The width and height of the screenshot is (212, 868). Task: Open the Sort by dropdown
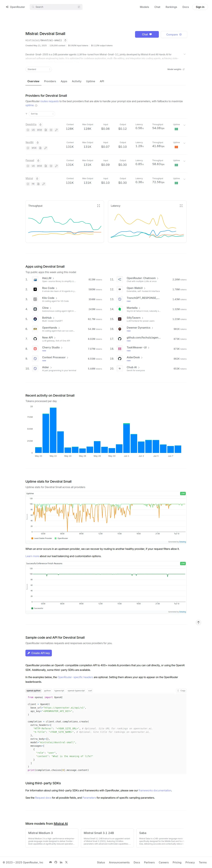(42, 114)
